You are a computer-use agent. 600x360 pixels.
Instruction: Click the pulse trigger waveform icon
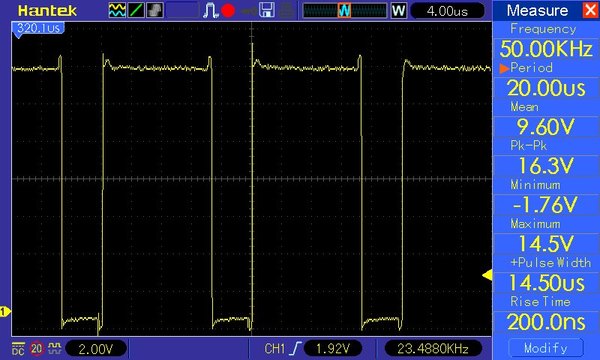click(210, 10)
